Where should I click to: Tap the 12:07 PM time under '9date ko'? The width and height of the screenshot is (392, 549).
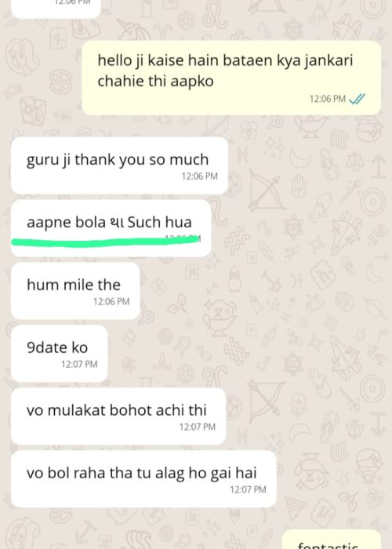[x=79, y=364]
